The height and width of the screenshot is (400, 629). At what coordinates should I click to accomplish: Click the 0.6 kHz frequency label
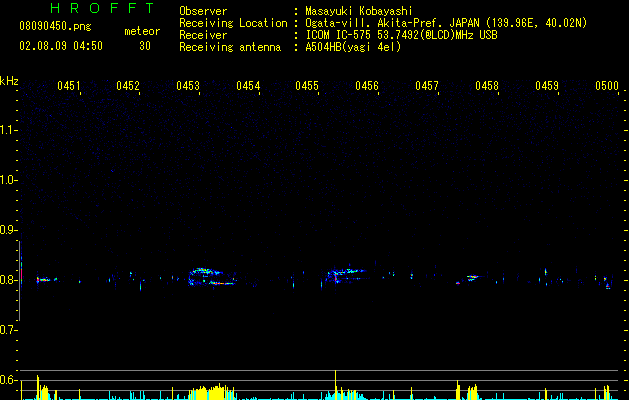(x=8, y=380)
